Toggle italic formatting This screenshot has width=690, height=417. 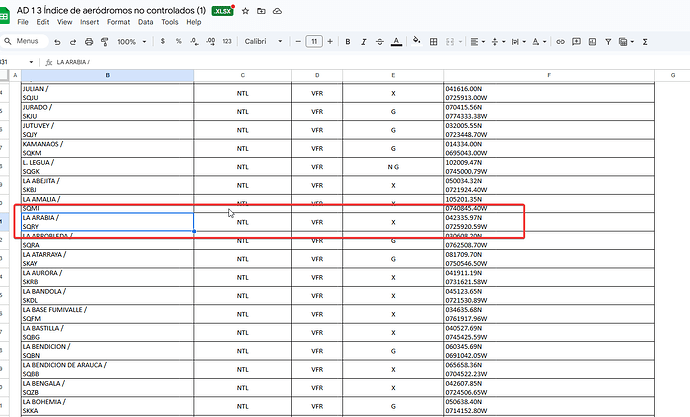click(363, 42)
